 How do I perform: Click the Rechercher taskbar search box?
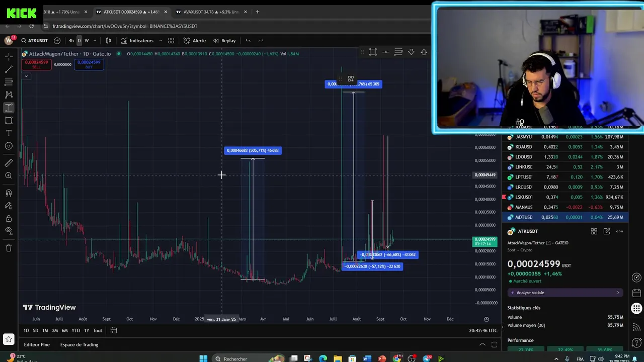tap(249, 358)
